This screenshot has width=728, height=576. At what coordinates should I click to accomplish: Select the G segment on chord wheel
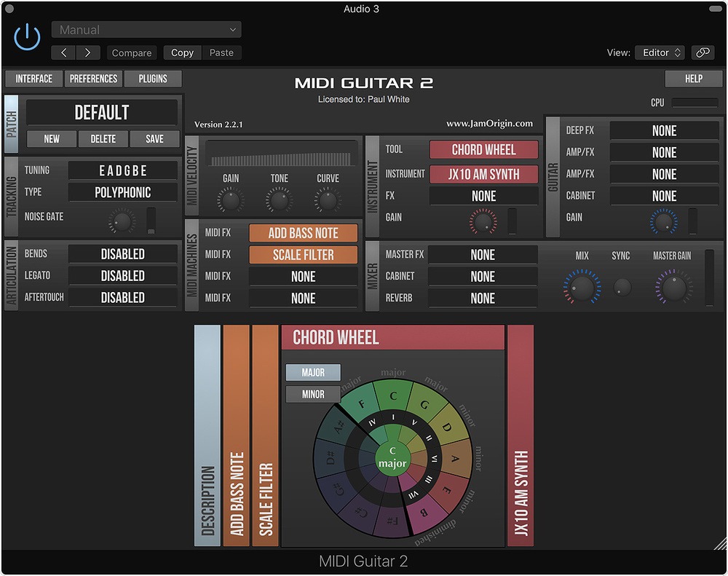pos(424,404)
